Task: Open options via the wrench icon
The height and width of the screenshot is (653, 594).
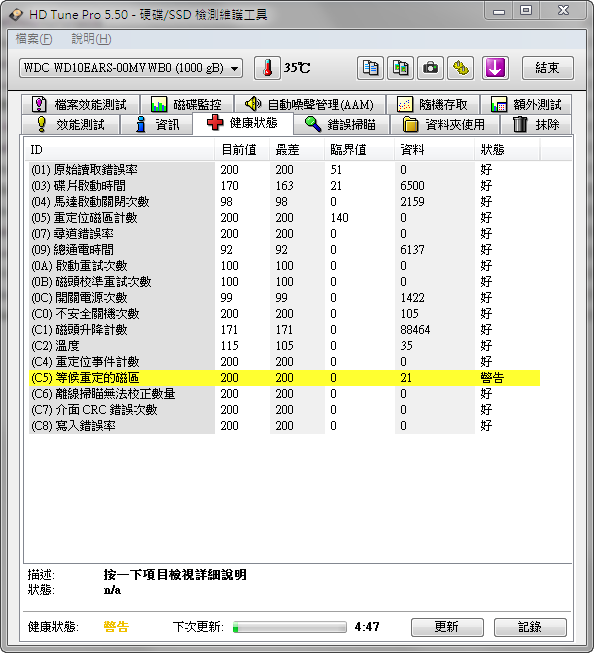Action: 460,68
